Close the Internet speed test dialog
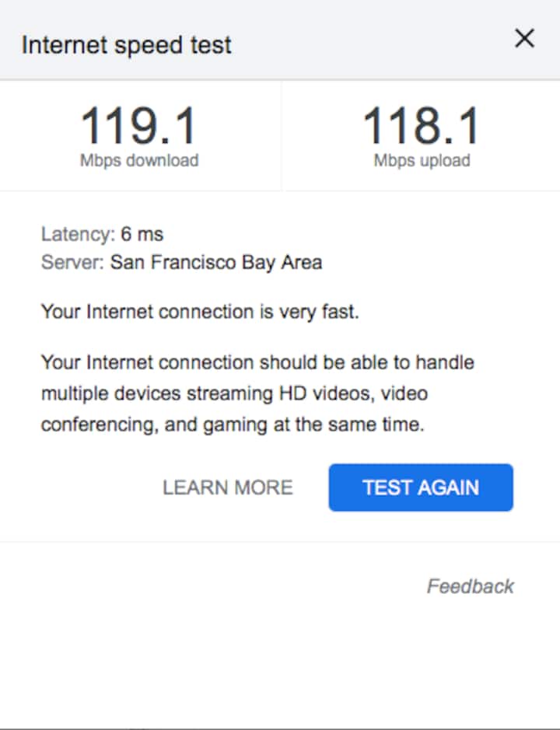Viewport: 560px width, 730px height. coord(525,39)
